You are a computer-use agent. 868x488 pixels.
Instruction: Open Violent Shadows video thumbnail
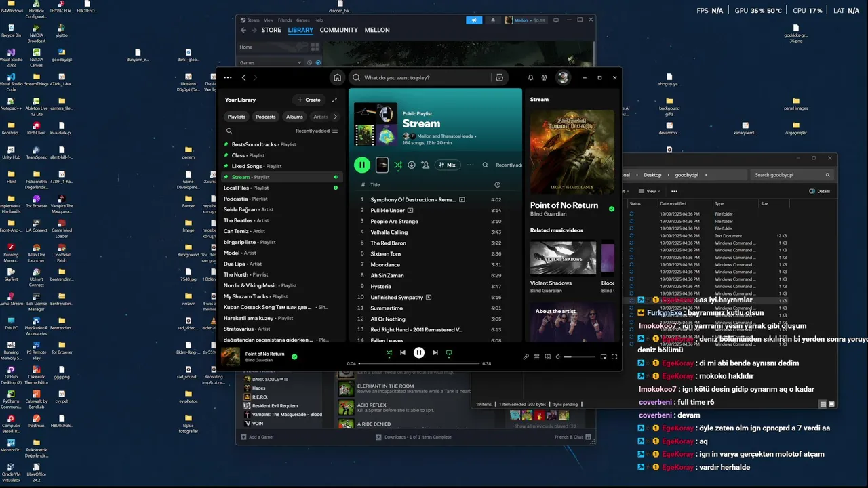(563, 258)
